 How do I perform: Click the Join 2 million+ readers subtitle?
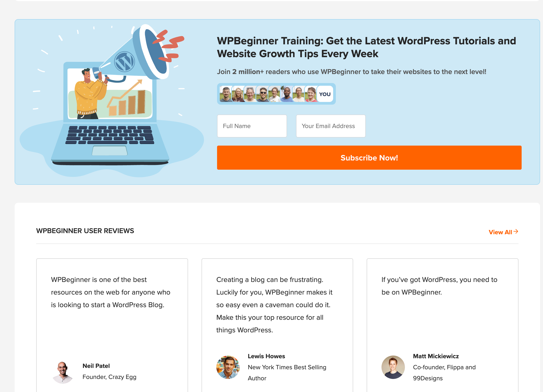click(x=352, y=72)
